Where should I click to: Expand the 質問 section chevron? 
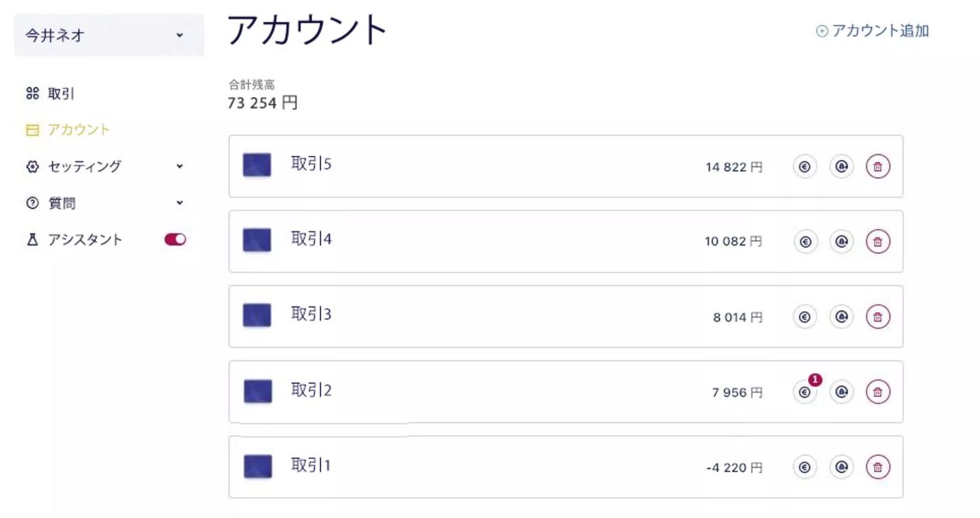point(180,203)
